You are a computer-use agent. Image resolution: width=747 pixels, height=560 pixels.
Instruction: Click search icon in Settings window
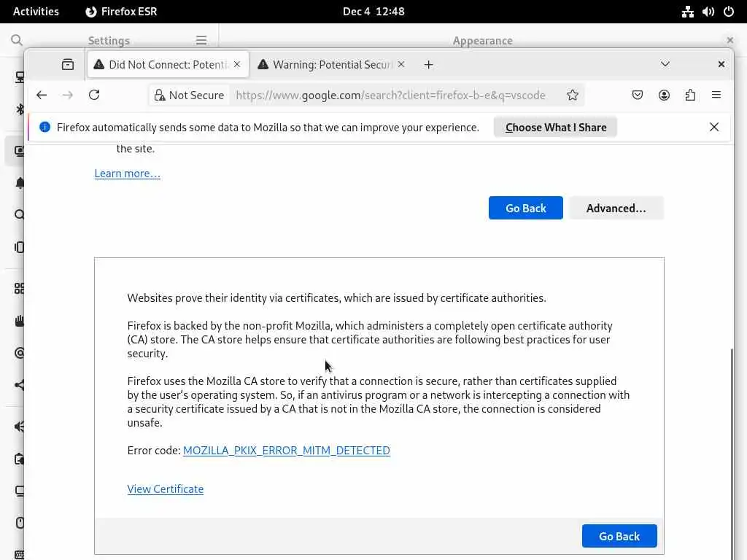coord(17,40)
